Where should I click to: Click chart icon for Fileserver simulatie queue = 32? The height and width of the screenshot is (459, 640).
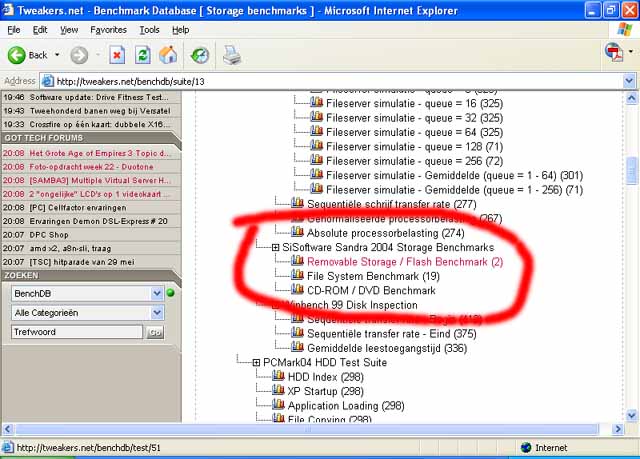tap(316, 116)
